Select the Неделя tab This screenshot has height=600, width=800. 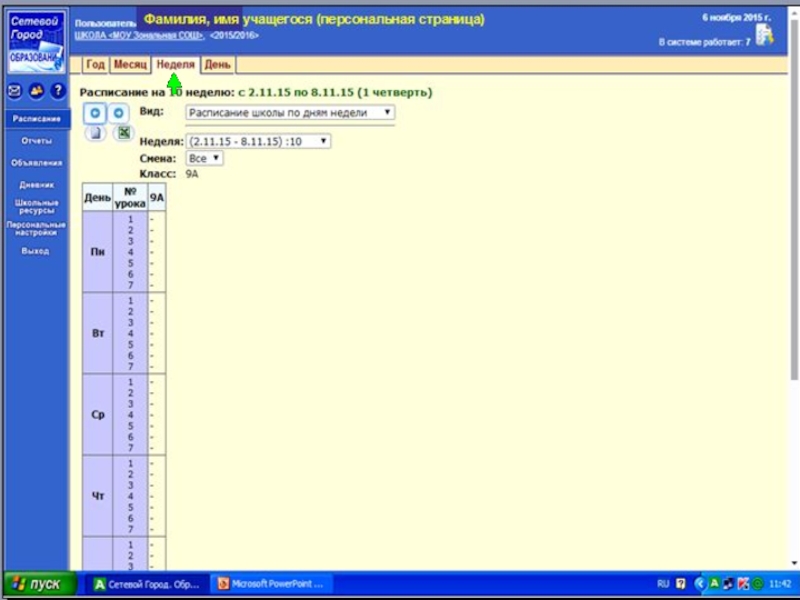[x=176, y=65]
